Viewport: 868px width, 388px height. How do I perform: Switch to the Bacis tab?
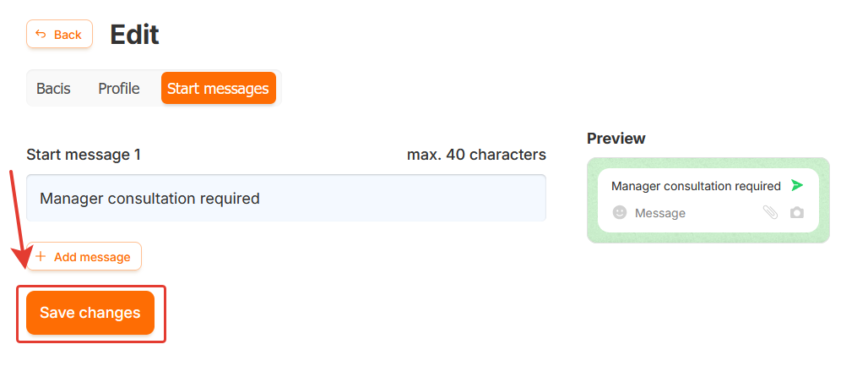tap(53, 89)
